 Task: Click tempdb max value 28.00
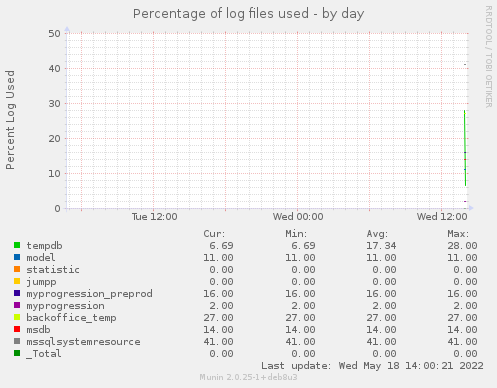(x=462, y=246)
